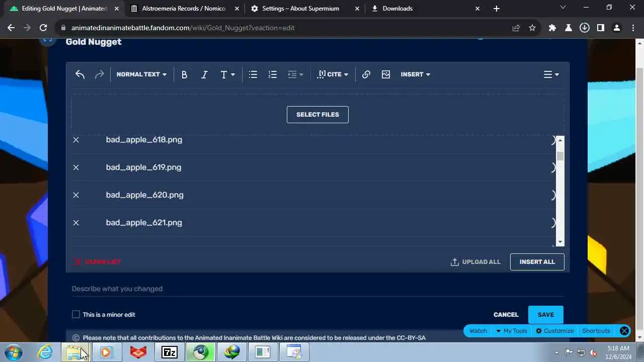Open the Windows Start menu
The image size is (644, 362).
tap(13, 352)
